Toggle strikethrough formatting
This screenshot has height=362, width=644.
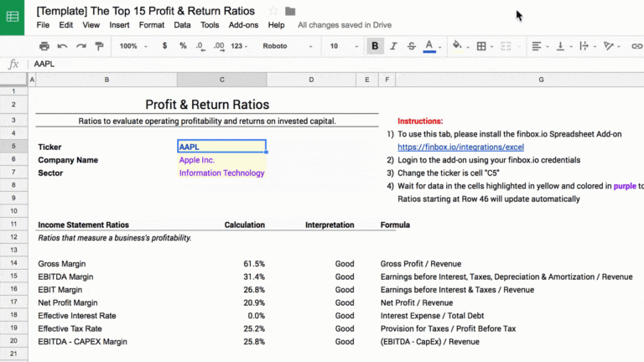pos(411,46)
